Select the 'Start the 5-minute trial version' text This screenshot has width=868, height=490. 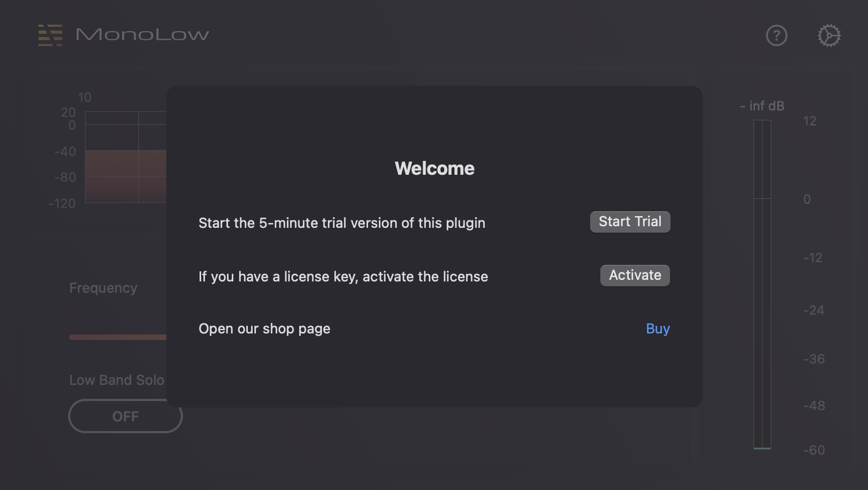coord(342,222)
